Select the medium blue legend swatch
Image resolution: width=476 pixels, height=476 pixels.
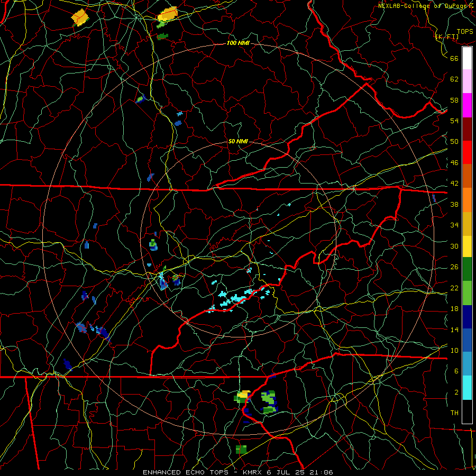pyautogui.click(x=467, y=340)
